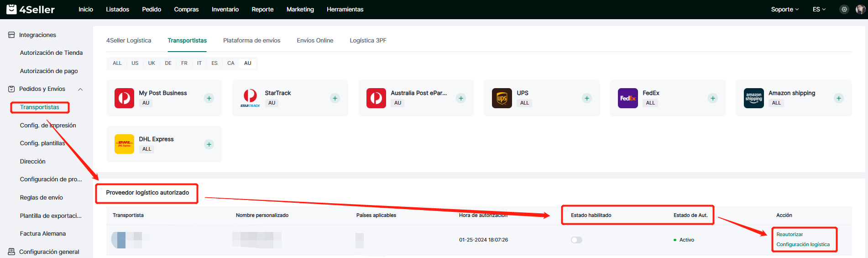868x258 pixels.
Task: Open the Soporte dropdown
Action: pyautogui.click(x=784, y=10)
